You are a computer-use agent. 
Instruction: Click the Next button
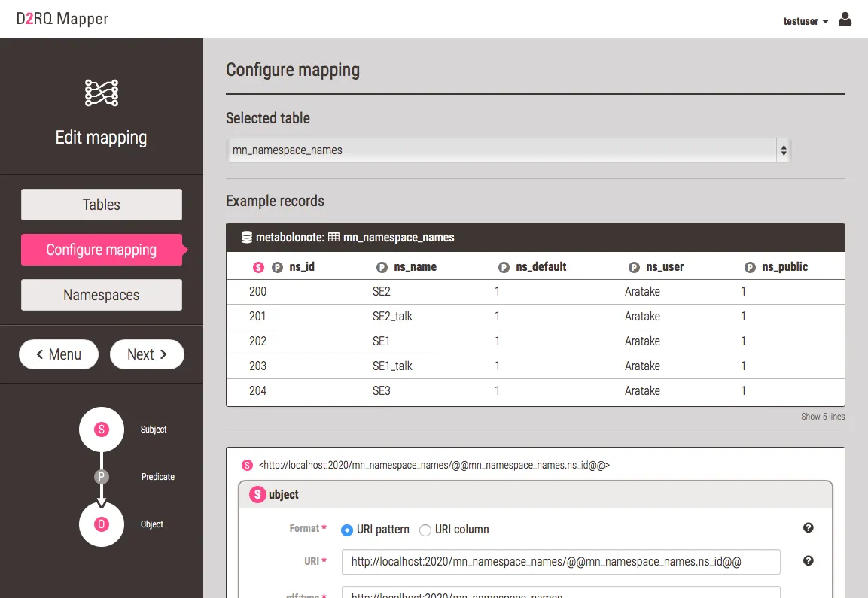[x=147, y=354]
